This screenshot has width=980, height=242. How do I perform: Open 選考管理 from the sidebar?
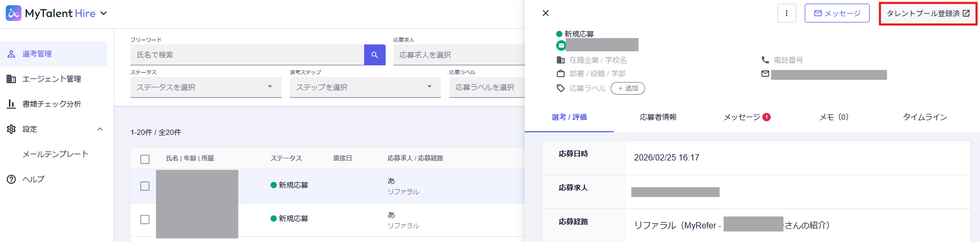point(37,54)
